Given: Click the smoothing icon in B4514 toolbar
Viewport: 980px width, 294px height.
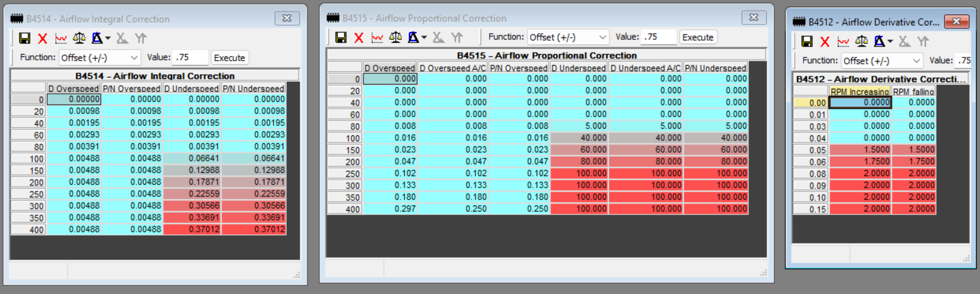Looking at the screenshot, I should pyautogui.click(x=122, y=38).
